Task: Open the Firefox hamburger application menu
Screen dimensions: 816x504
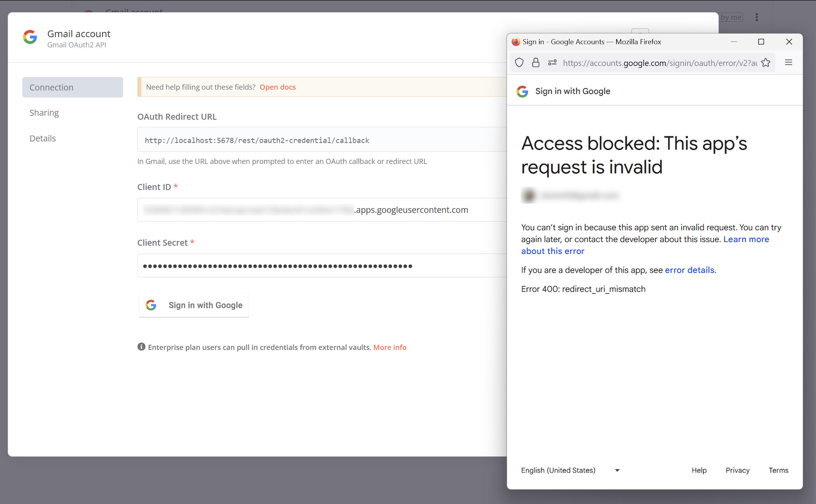Action: 789,63
